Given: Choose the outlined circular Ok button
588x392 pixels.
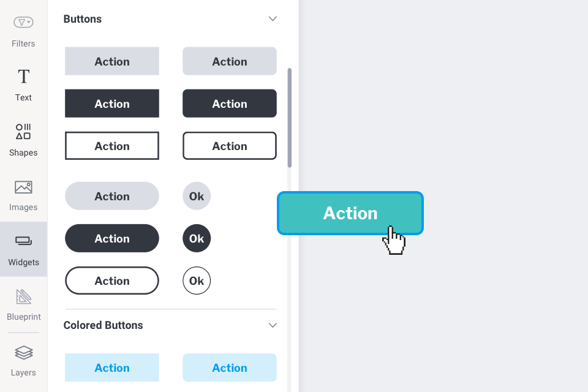Looking at the screenshot, I should 197,281.
